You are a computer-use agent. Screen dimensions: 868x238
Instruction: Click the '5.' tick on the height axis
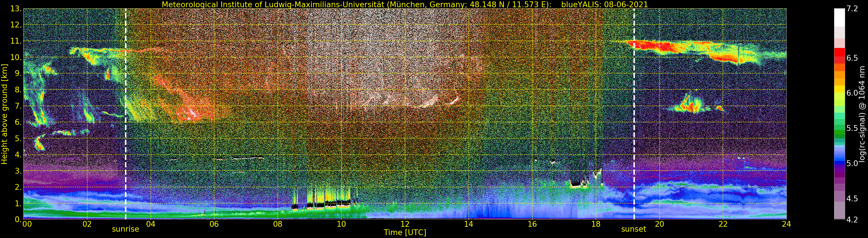coord(18,138)
